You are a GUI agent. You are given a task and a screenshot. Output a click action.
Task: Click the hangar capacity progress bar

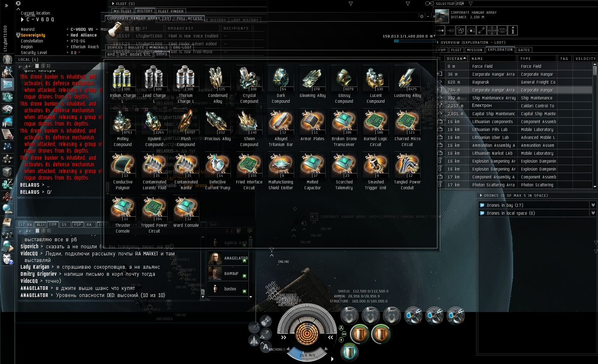(x=414, y=41)
